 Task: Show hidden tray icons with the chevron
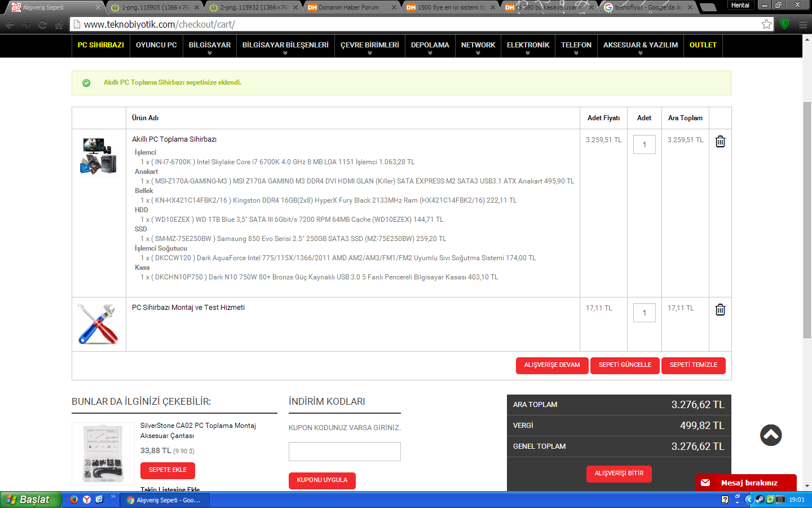coord(749,500)
